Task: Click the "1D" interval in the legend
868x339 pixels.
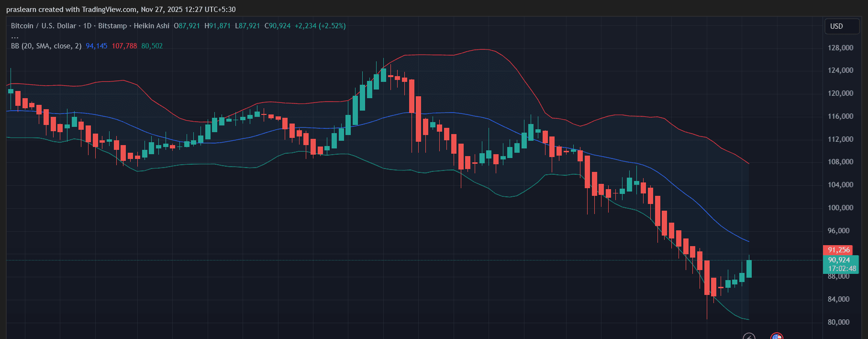Action: [87, 26]
